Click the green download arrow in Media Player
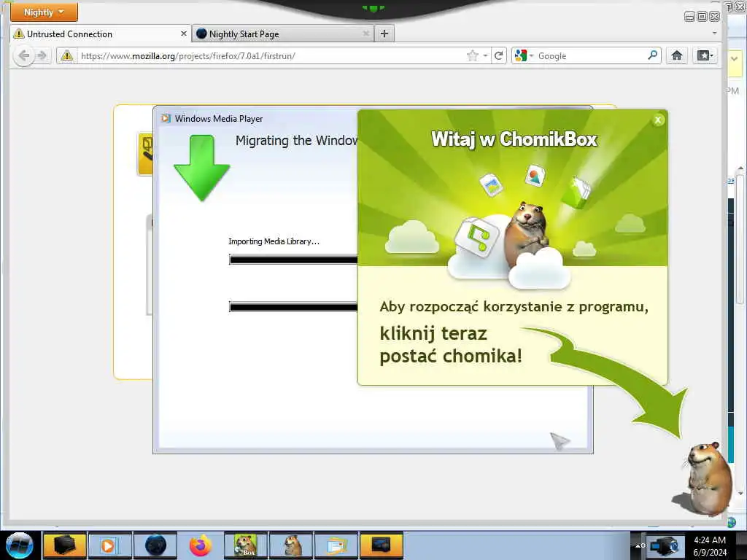The image size is (747, 560). [x=201, y=168]
